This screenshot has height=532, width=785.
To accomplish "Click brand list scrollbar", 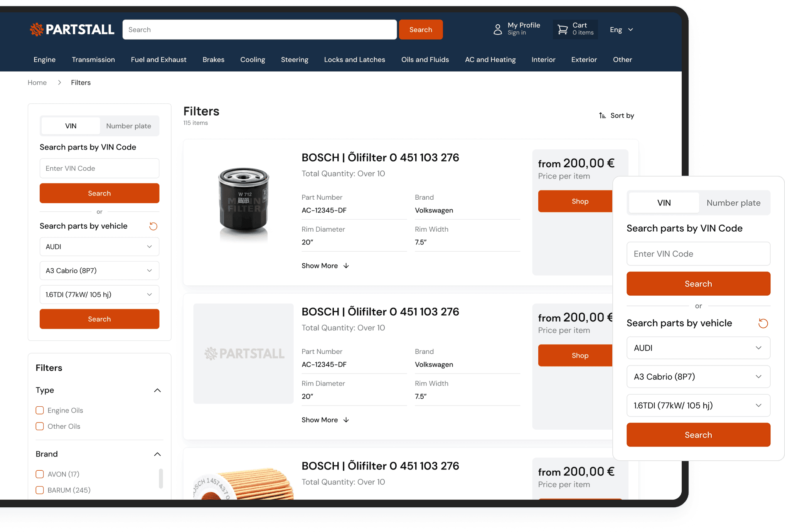I will (x=161, y=478).
